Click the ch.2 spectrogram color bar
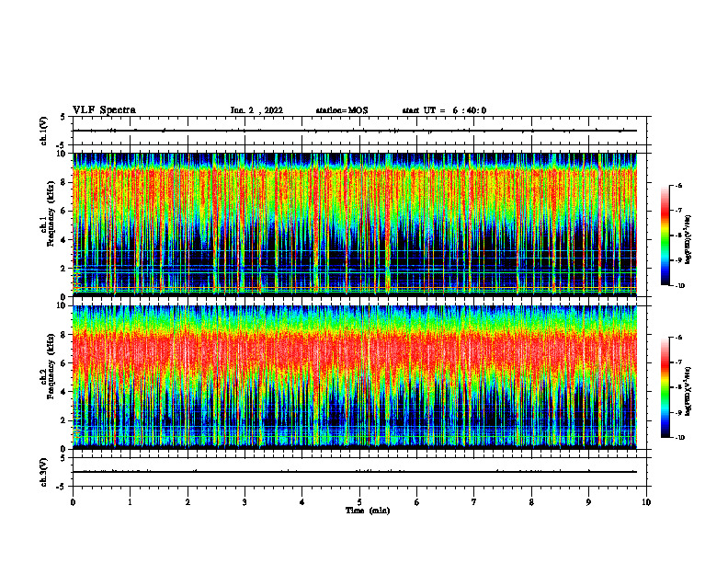Screen dimensions: 728x563 click(665, 387)
